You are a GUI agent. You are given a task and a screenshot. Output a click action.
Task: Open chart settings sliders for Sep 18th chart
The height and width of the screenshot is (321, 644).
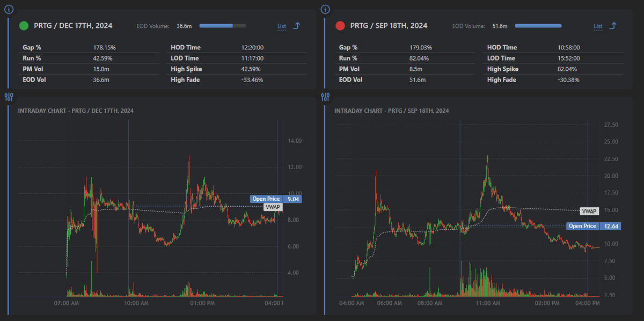point(325,97)
